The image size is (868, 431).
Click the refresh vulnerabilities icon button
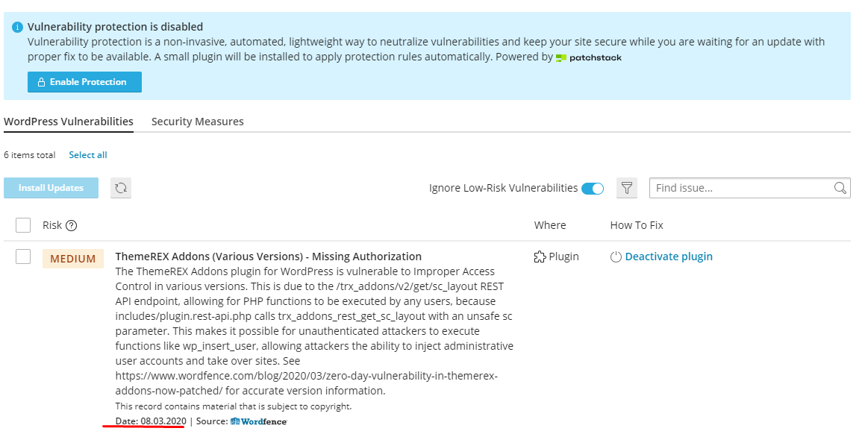pos(121,188)
